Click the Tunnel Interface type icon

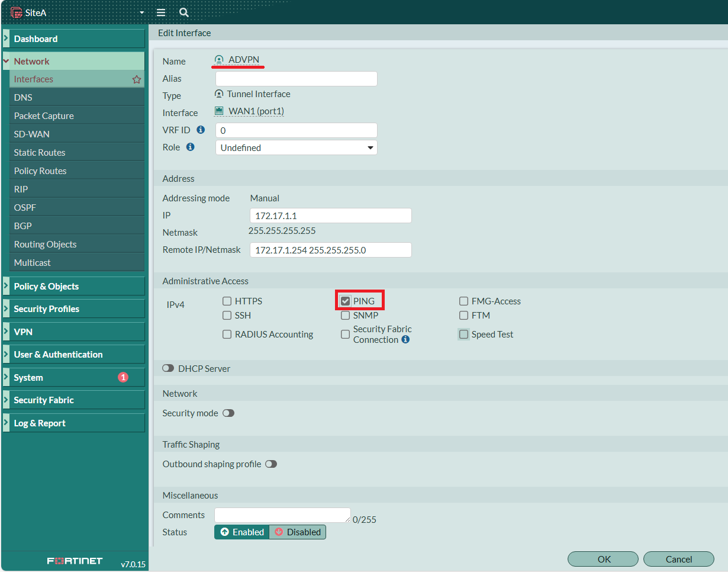(x=219, y=94)
